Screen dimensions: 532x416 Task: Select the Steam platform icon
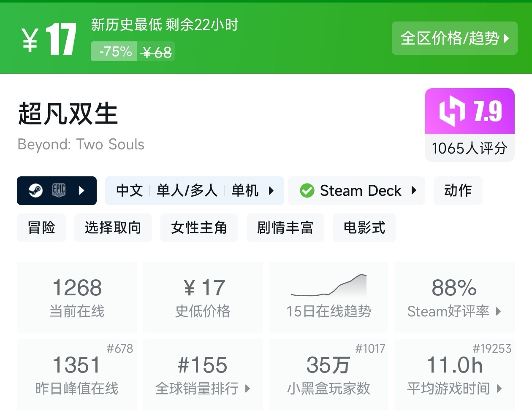click(x=35, y=190)
